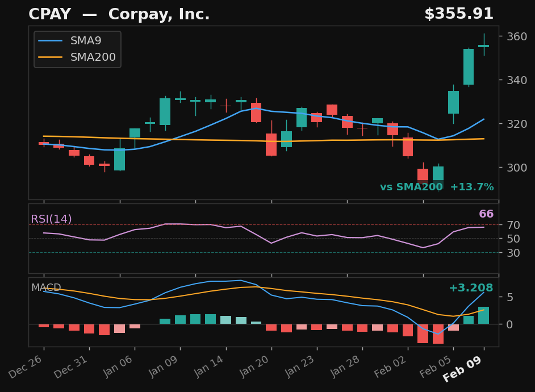Click the Feb 02 date label
535x392 pixels.
pyautogui.click(x=390, y=366)
